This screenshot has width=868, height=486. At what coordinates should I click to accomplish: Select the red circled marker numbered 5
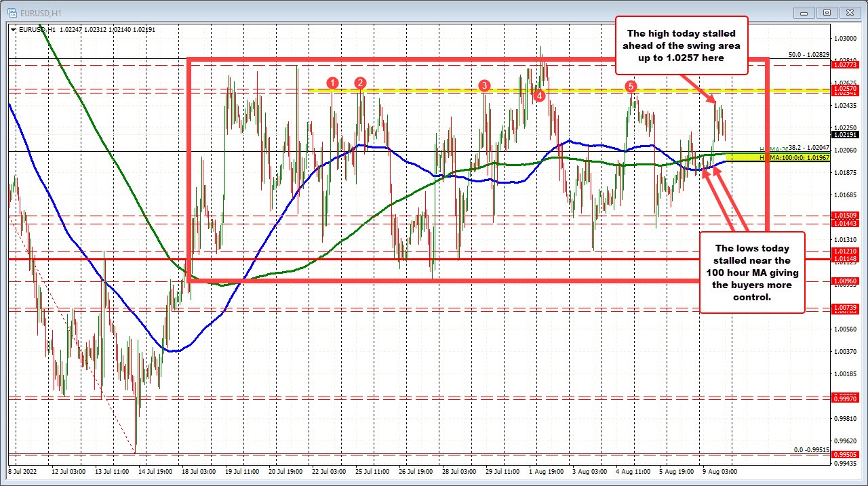tap(631, 87)
